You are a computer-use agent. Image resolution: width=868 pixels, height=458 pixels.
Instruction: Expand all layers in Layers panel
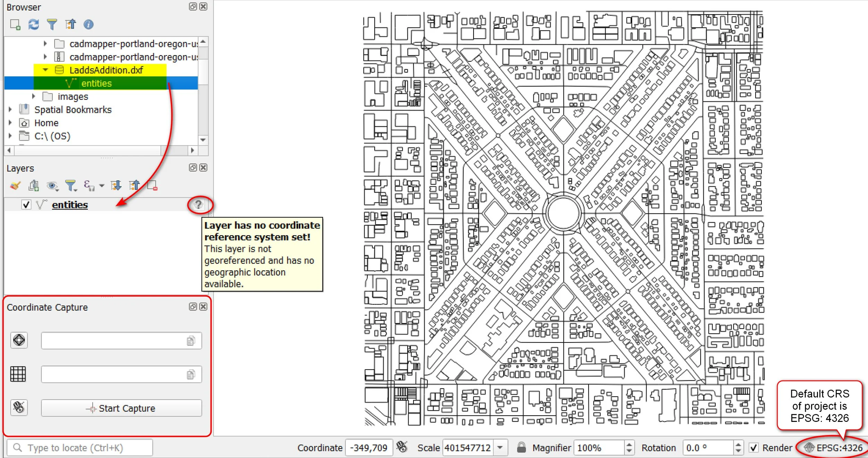(116, 186)
